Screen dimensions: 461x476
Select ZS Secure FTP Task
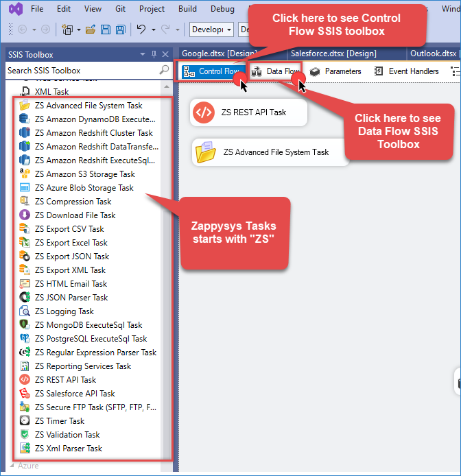(88, 407)
